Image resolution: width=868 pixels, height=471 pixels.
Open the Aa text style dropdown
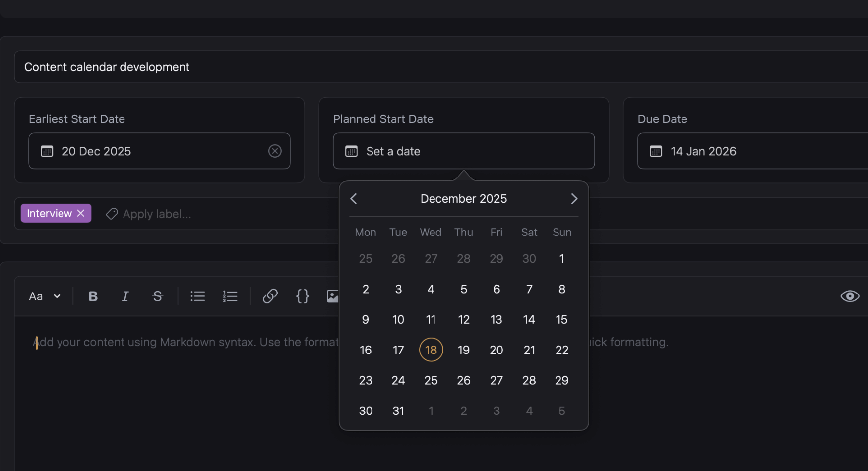tap(45, 296)
